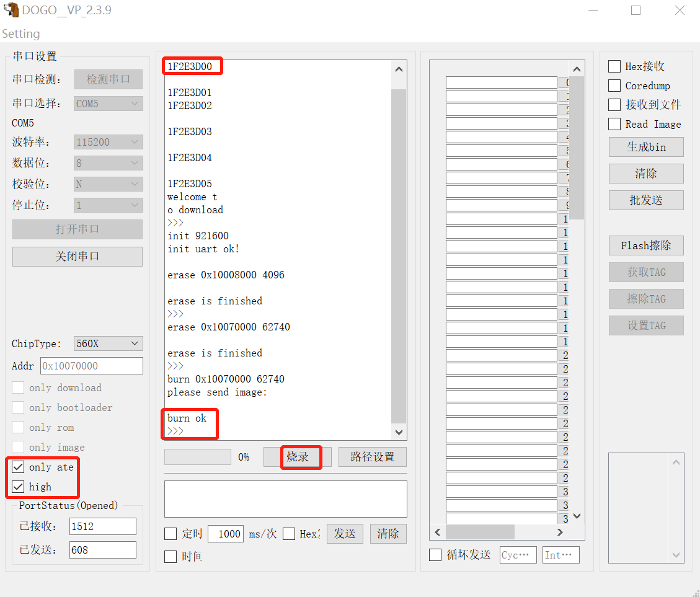Uncheck the only ate checkbox
Screen dimensions: 700x597
[18, 467]
